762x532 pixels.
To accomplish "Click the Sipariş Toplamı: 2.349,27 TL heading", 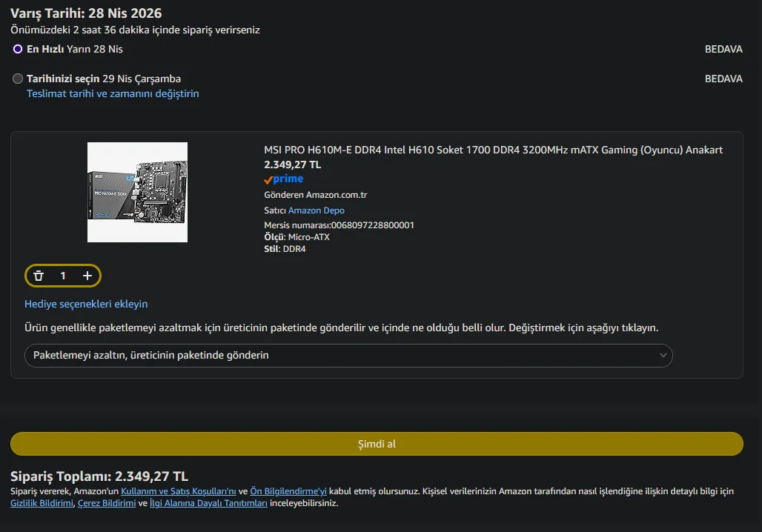I will click(99, 476).
